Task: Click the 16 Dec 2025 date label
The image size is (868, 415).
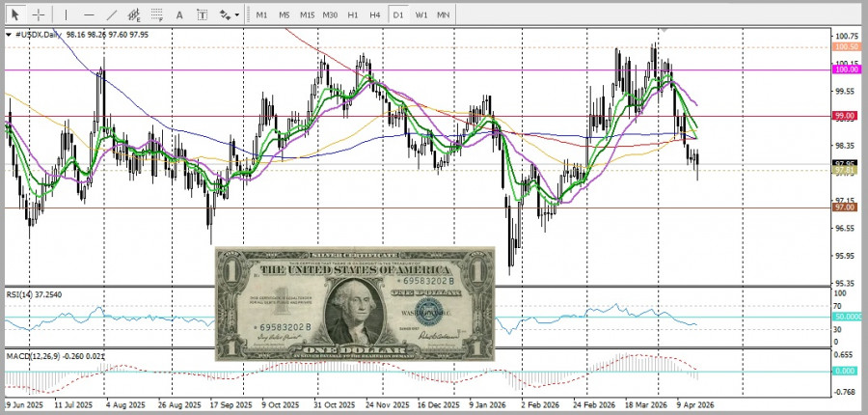Action: pyautogui.click(x=439, y=404)
